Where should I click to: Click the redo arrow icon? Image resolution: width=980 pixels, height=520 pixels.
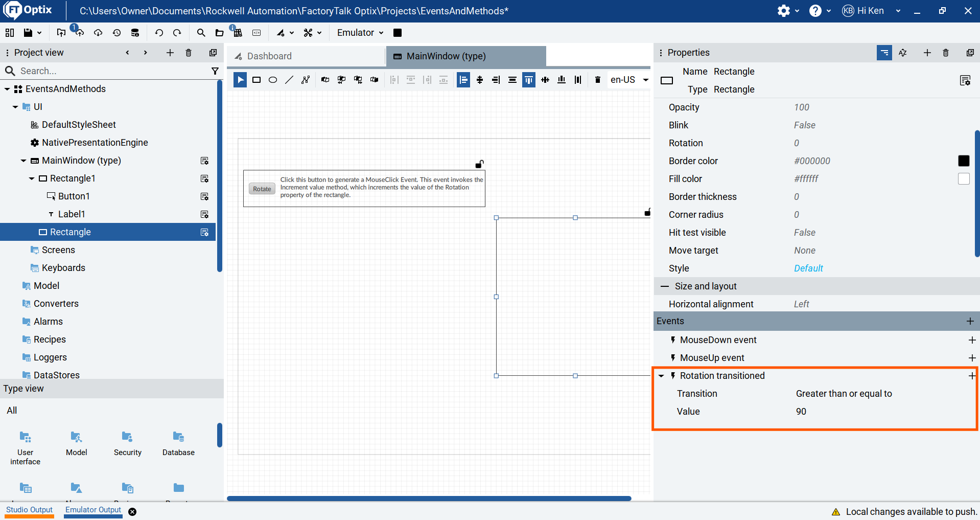(177, 33)
